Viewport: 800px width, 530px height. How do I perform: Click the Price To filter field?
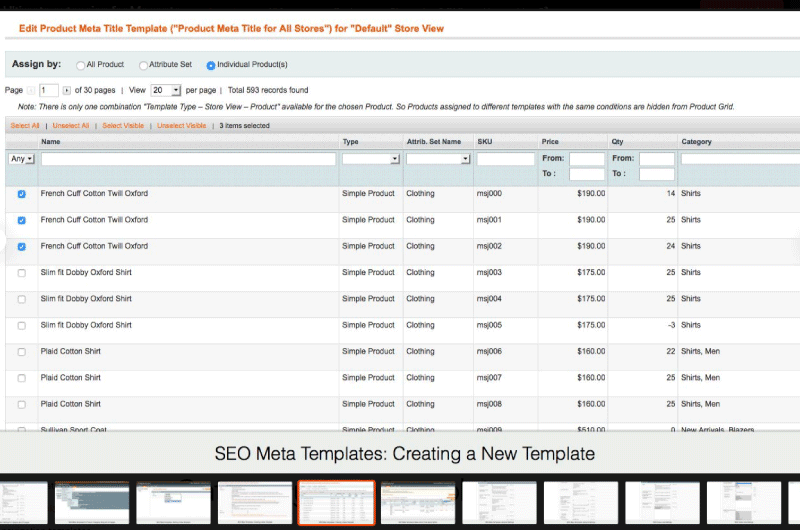click(x=587, y=174)
